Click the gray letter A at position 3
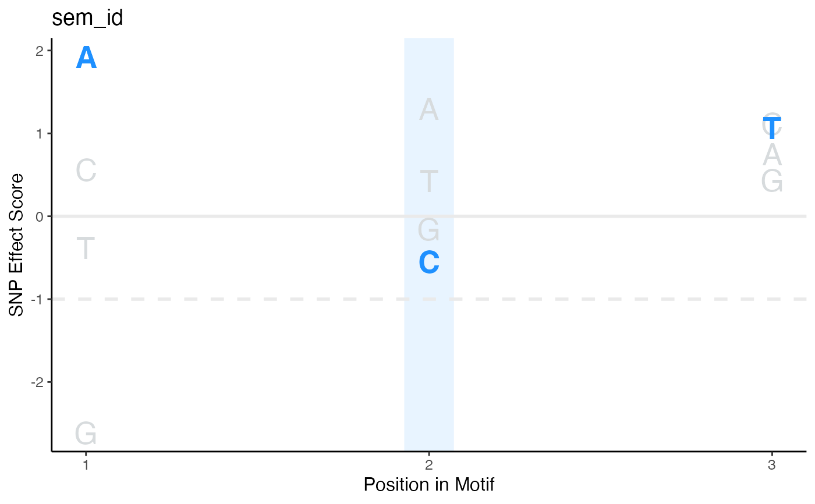This screenshot has height=504, width=815. pyautogui.click(x=772, y=155)
